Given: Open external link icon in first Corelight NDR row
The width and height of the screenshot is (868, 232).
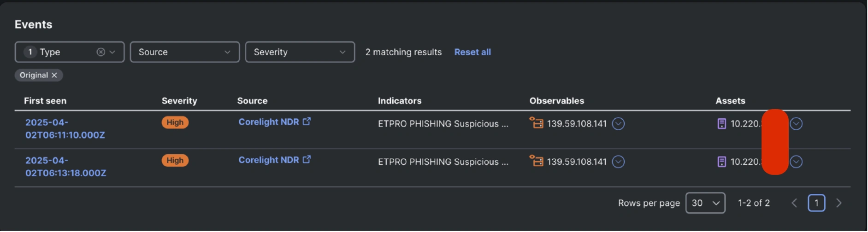Looking at the screenshot, I should [307, 122].
